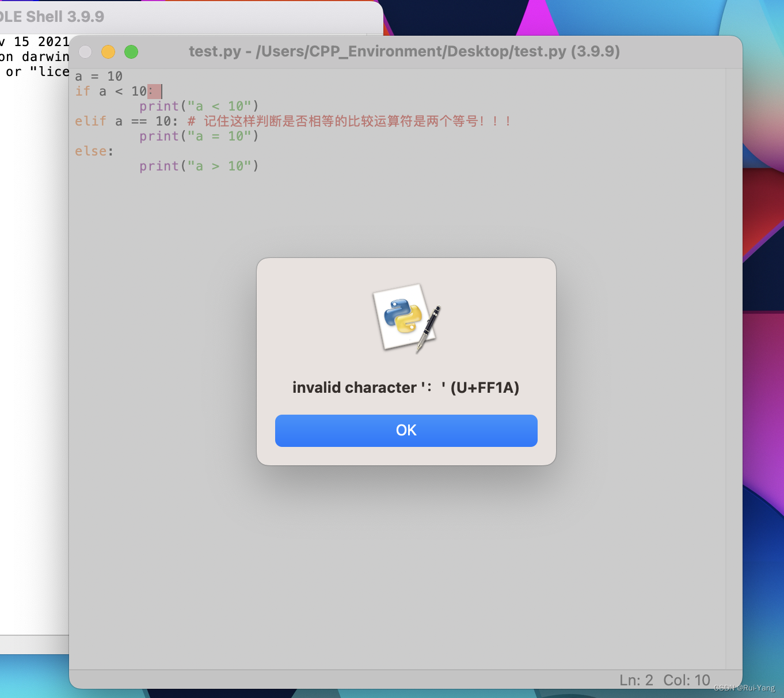Viewport: 784px width, 698px height.
Task: Click the 'or "lice' text in IDLE Shell
Action: click(x=37, y=71)
